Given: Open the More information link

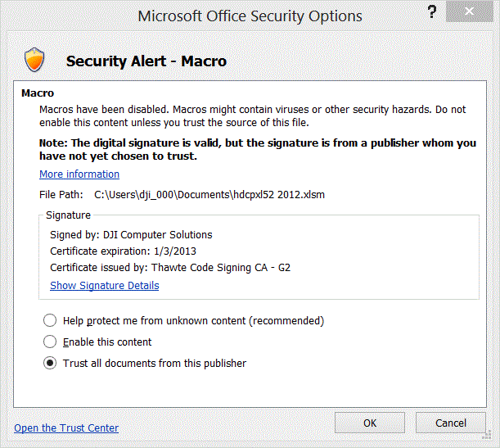Looking at the screenshot, I should pyautogui.click(x=79, y=174).
